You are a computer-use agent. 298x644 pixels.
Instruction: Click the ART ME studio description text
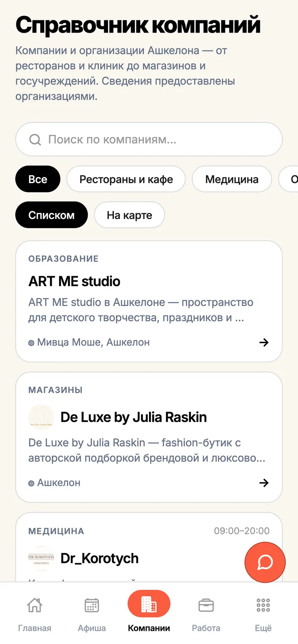(141, 310)
